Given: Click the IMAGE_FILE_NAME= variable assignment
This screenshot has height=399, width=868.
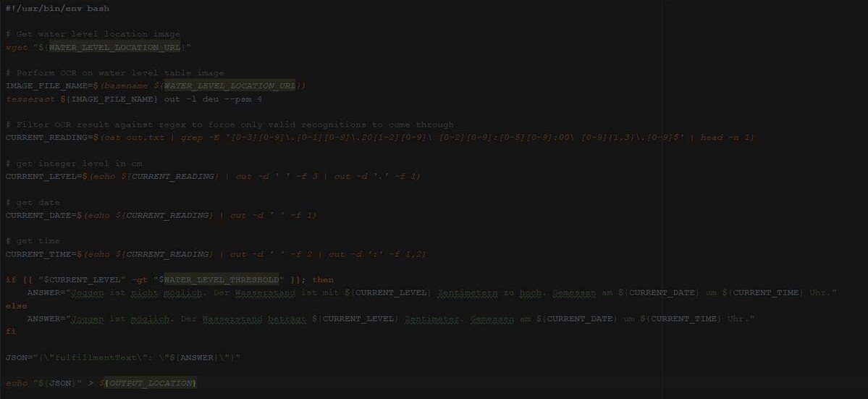Looking at the screenshot, I should coord(49,86).
